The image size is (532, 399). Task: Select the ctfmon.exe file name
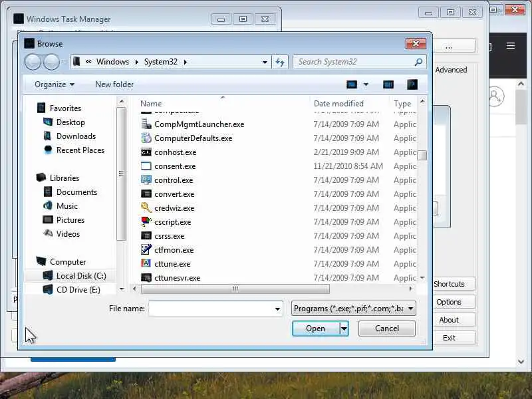(174, 250)
